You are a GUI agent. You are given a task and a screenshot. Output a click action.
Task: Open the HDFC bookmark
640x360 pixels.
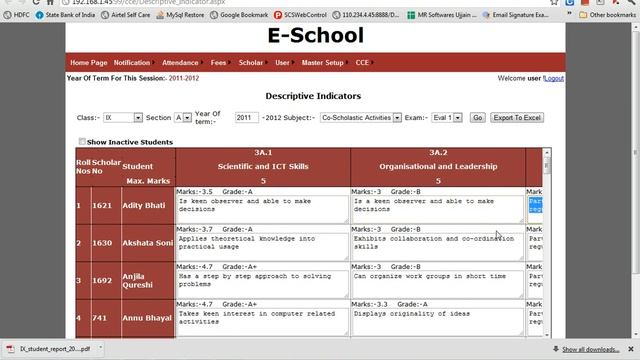coord(16,15)
